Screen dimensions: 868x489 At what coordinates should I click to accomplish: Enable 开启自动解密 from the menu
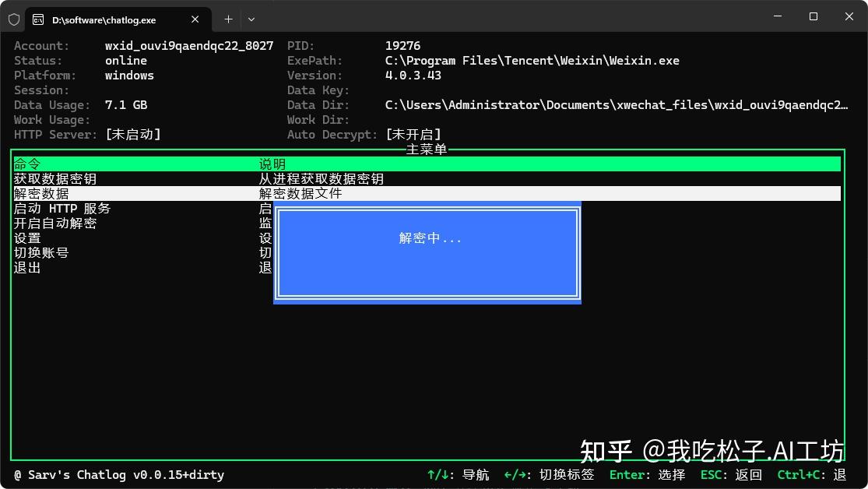54,223
